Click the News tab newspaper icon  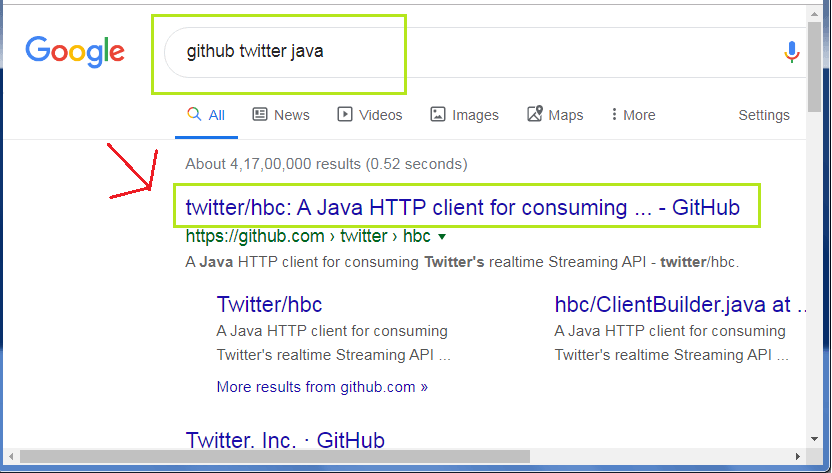click(259, 114)
